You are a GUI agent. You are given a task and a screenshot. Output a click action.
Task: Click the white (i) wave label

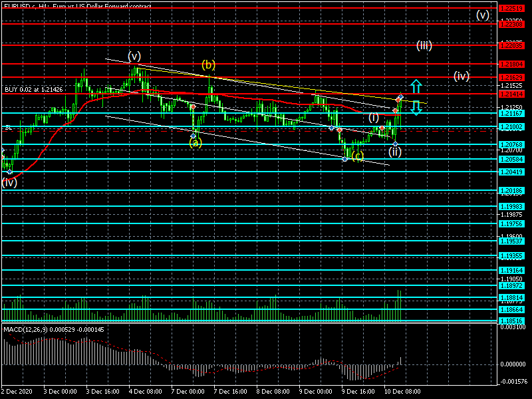pos(374,118)
